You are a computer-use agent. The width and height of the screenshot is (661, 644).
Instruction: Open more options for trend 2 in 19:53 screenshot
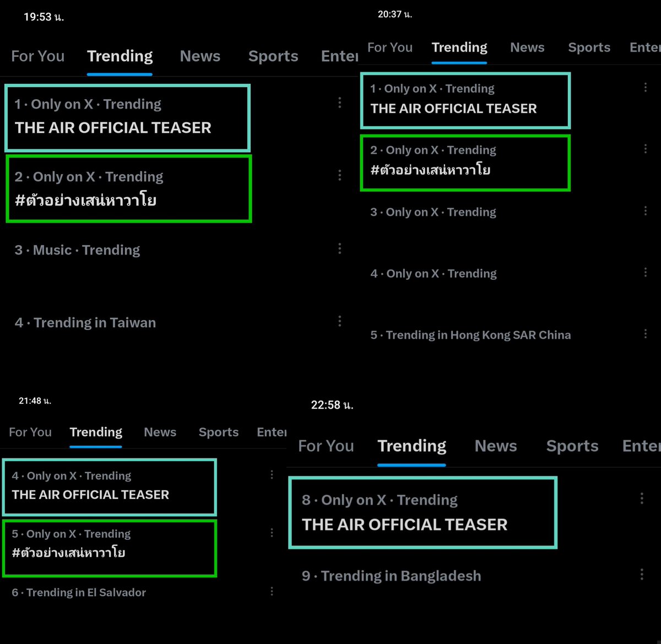click(x=340, y=175)
